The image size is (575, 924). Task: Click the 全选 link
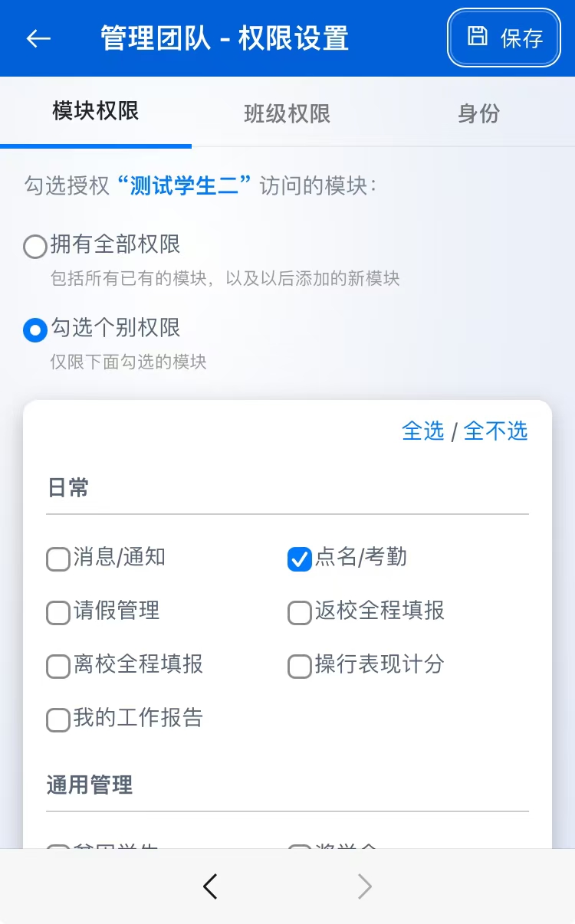click(423, 431)
